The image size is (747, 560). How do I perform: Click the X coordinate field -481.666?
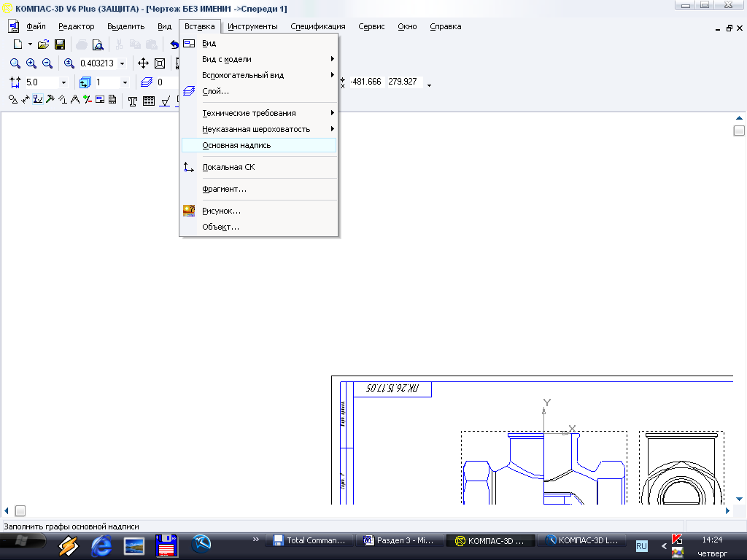tap(366, 82)
